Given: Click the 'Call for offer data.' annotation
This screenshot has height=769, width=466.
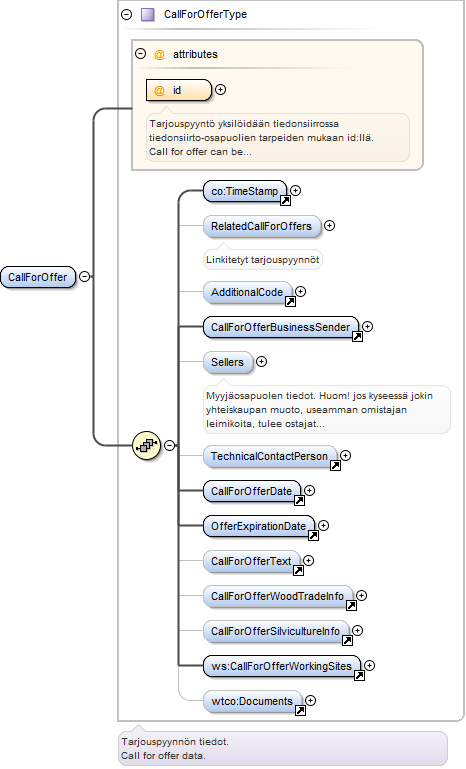Looking at the screenshot, I should click(163, 756).
